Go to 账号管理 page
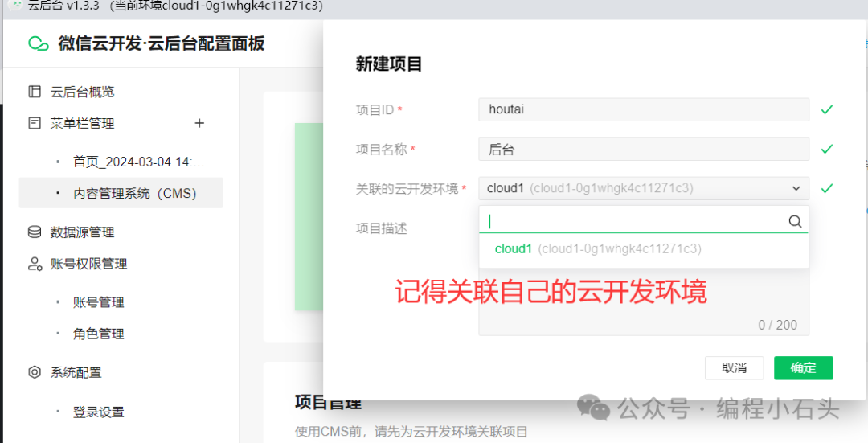868x443 pixels. click(99, 302)
